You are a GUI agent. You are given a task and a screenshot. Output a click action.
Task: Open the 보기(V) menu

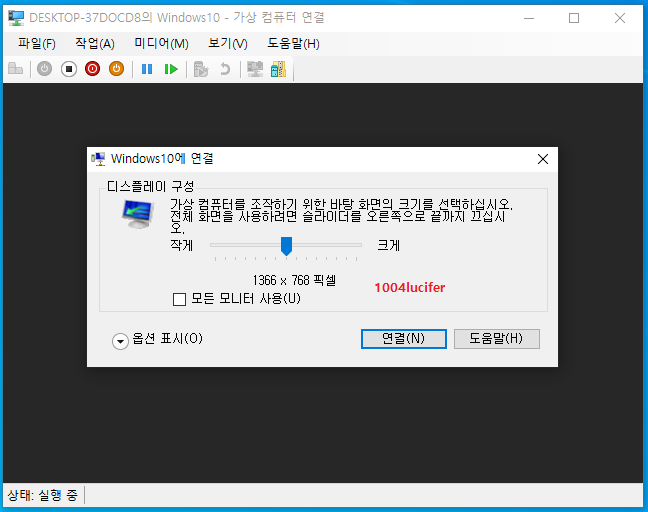tap(228, 43)
